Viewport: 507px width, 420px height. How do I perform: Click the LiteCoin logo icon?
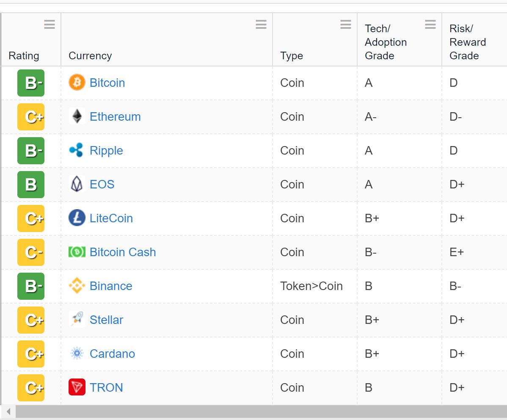click(77, 218)
